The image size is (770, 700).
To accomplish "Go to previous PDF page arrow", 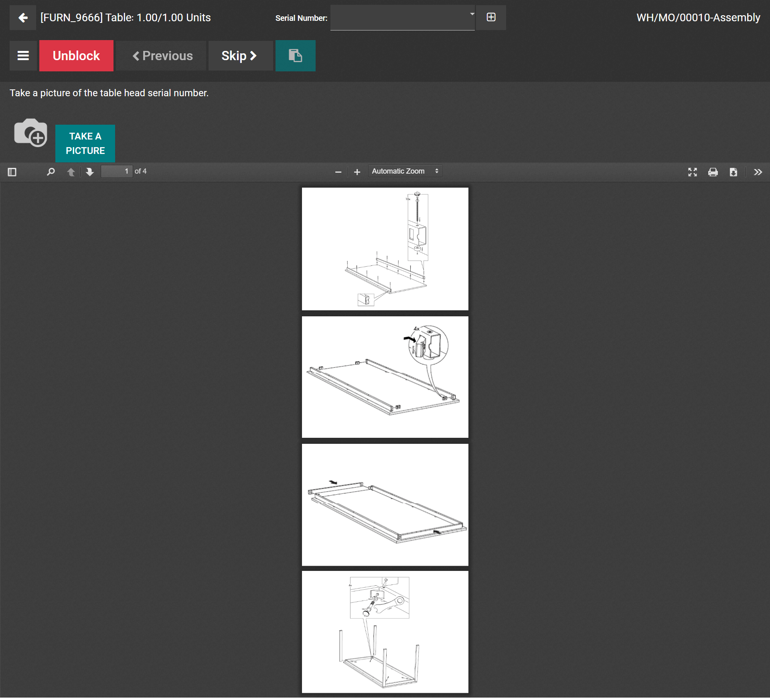I will [71, 172].
